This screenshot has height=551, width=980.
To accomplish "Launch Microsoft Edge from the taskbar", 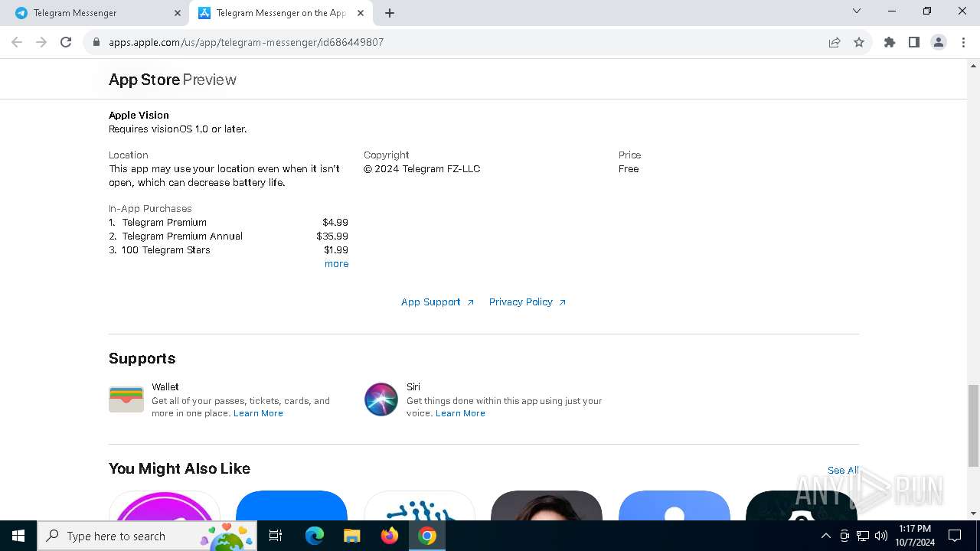I will pyautogui.click(x=315, y=536).
